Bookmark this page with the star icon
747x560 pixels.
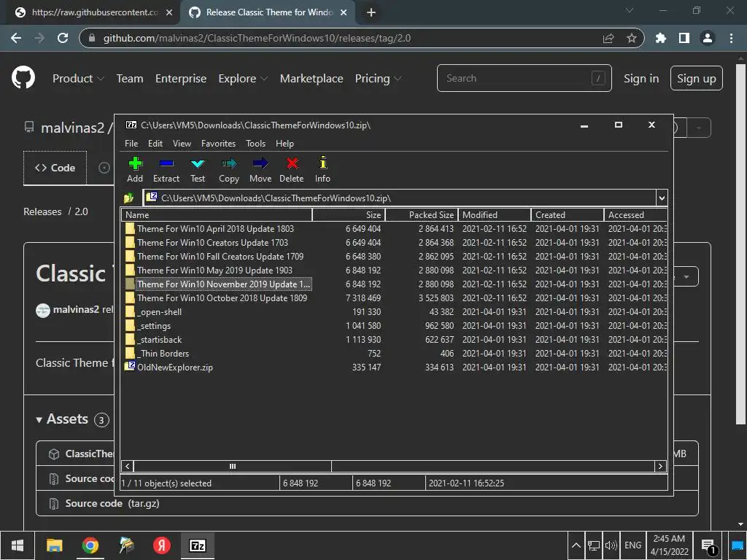coord(632,38)
